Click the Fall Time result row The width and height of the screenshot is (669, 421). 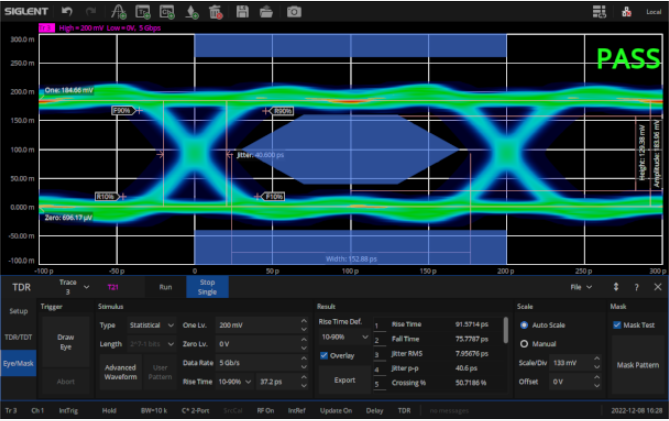coord(437,339)
